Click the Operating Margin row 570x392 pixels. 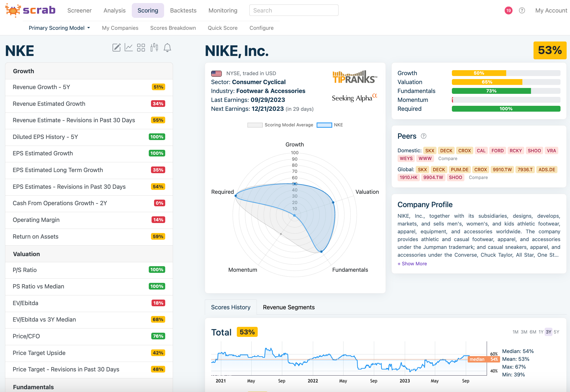click(x=89, y=220)
